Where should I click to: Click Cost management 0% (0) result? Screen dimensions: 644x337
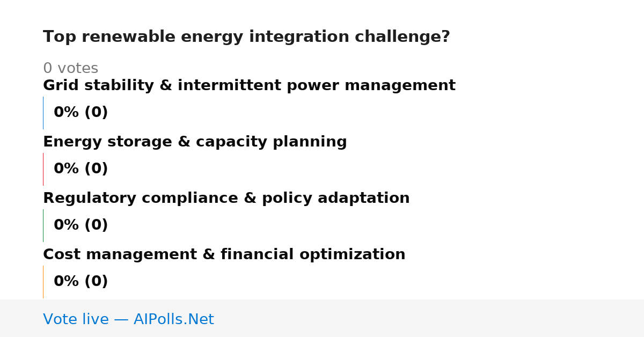point(80,282)
